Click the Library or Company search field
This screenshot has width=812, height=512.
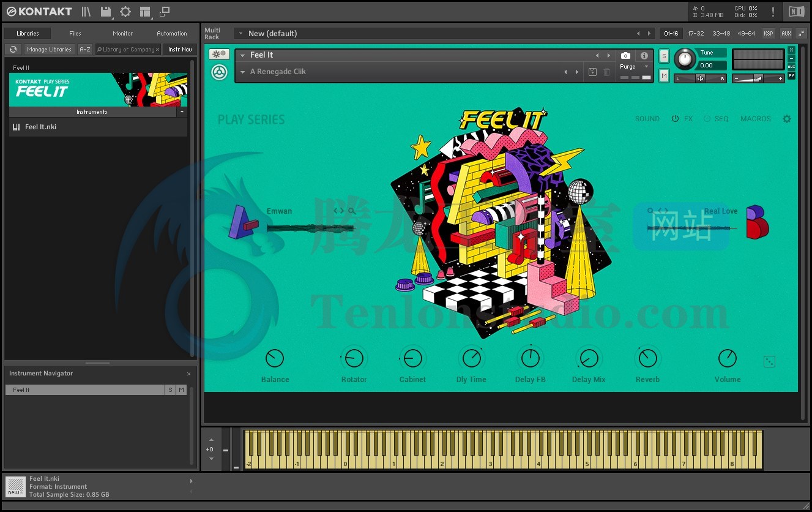(128, 50)
